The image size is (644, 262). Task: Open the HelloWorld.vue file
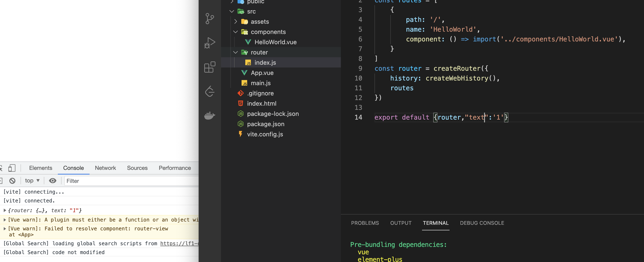275,42
